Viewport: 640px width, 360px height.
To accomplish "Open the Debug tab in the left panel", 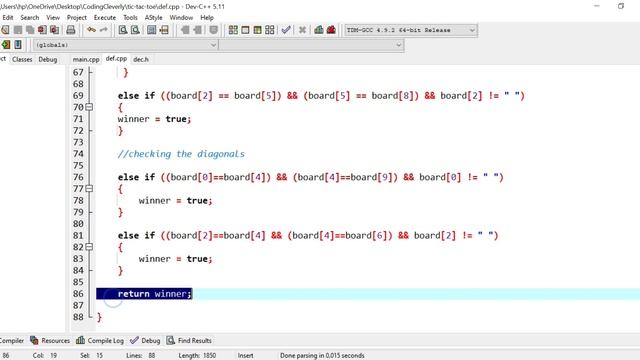I will 48,60.
